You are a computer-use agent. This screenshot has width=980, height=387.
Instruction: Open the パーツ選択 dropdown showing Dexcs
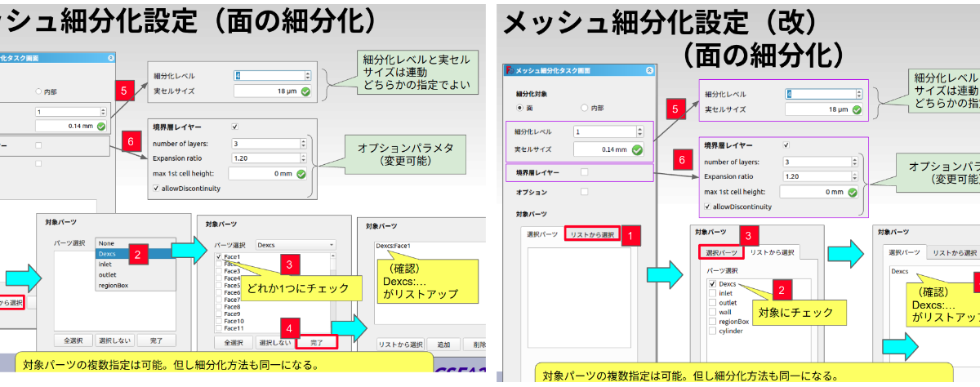(295, 244)
